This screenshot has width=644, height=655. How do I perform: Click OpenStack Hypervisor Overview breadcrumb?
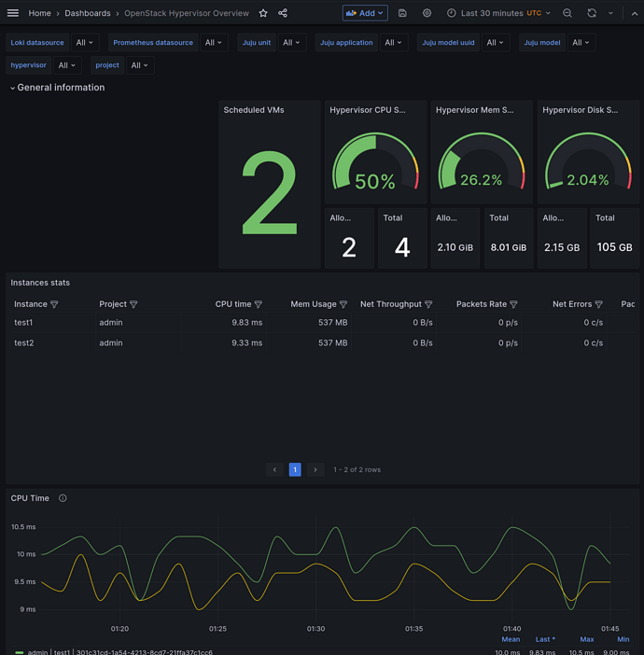click(187, 13)
